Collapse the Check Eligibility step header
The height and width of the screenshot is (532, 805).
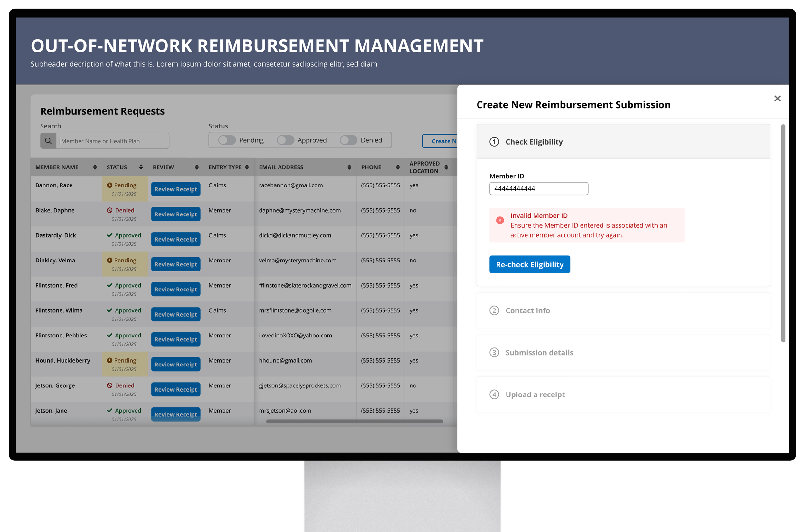pyautogui.click(x=623, y=142)
